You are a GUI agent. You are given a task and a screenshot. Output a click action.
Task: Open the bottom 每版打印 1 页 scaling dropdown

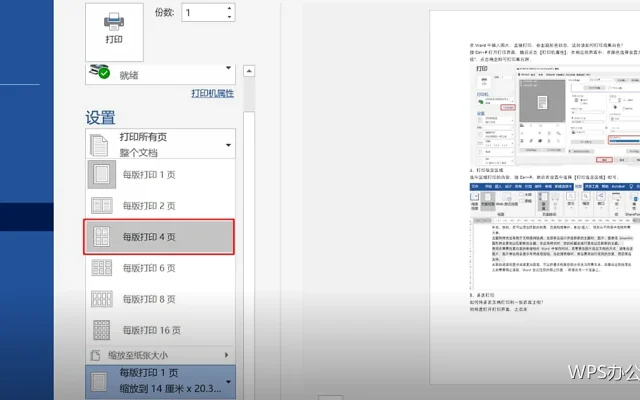[x=160, y=382]
